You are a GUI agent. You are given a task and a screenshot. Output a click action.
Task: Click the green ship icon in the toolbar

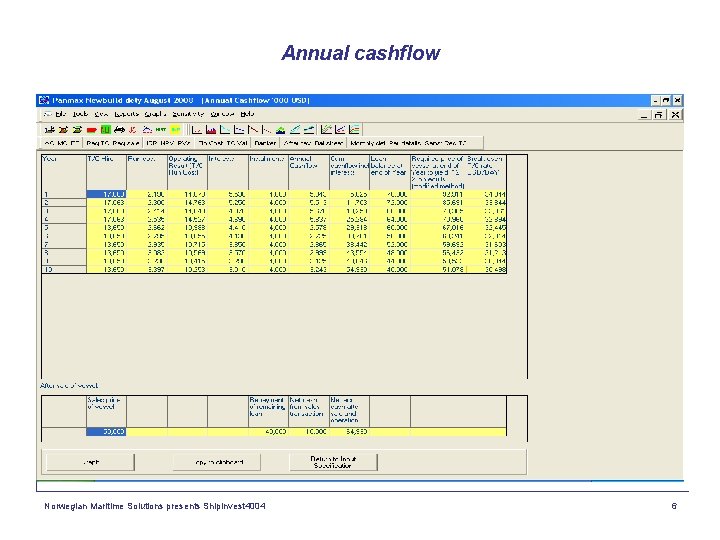pyautogui.click(x=77, y=130)
